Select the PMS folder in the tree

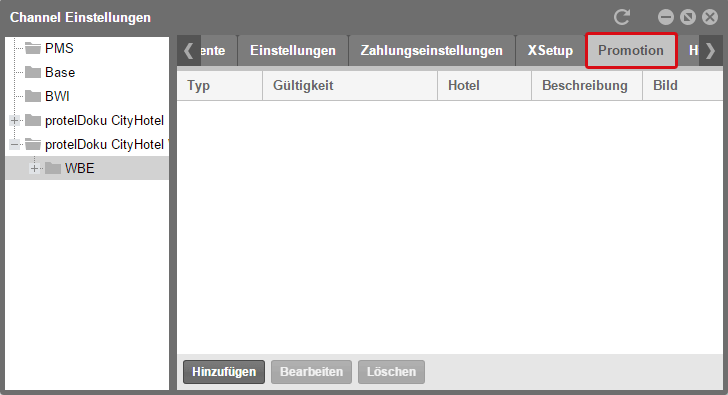[x=59, y=48]
